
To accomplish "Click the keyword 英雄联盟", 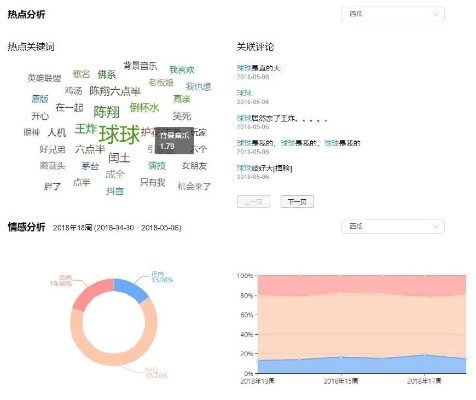I will pyautogui.click(x=44, y=78).
